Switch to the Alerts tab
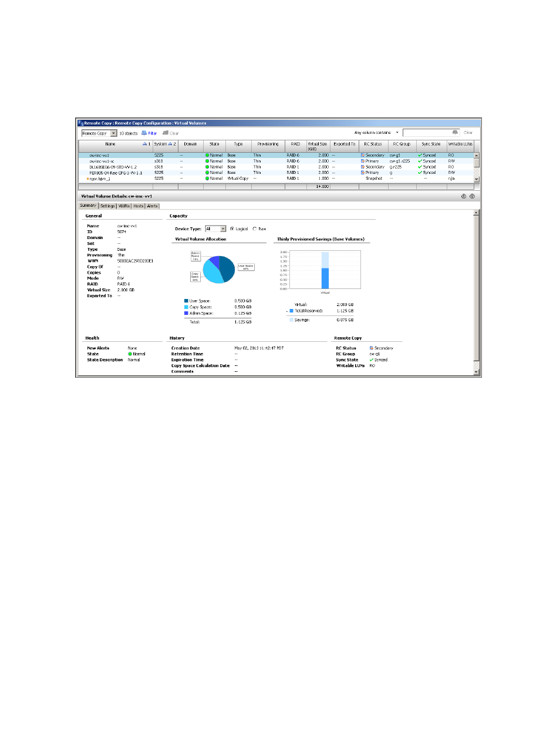The height and width of the screenshot is (746, 560). (153, 206)
